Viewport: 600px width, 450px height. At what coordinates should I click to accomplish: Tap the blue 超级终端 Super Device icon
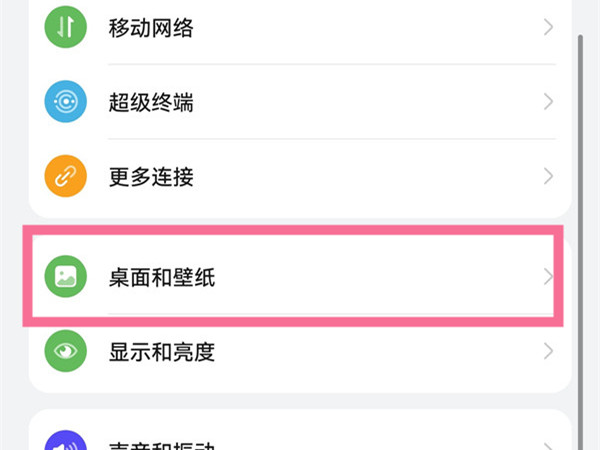pyautogui.click(x=66, y=102)
